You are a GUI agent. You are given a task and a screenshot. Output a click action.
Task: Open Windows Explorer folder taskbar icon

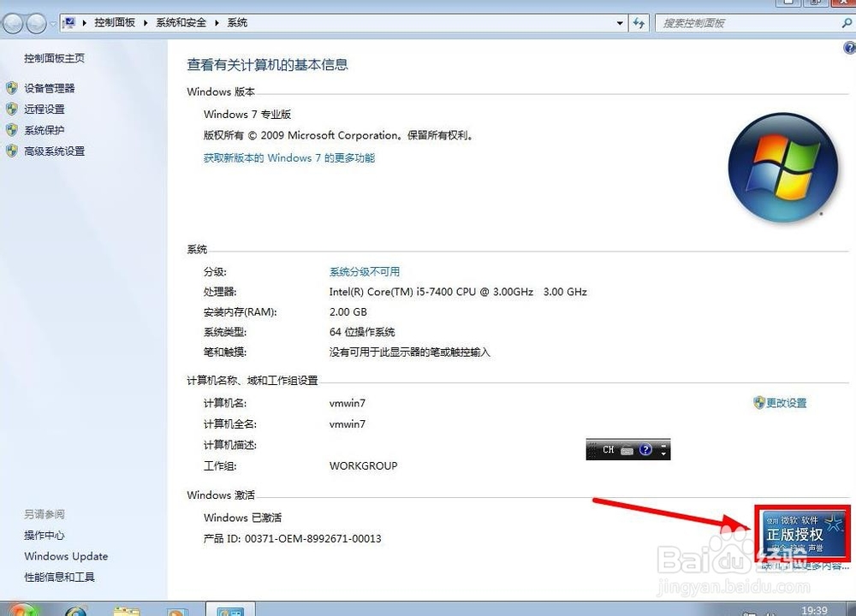[126, 611]
